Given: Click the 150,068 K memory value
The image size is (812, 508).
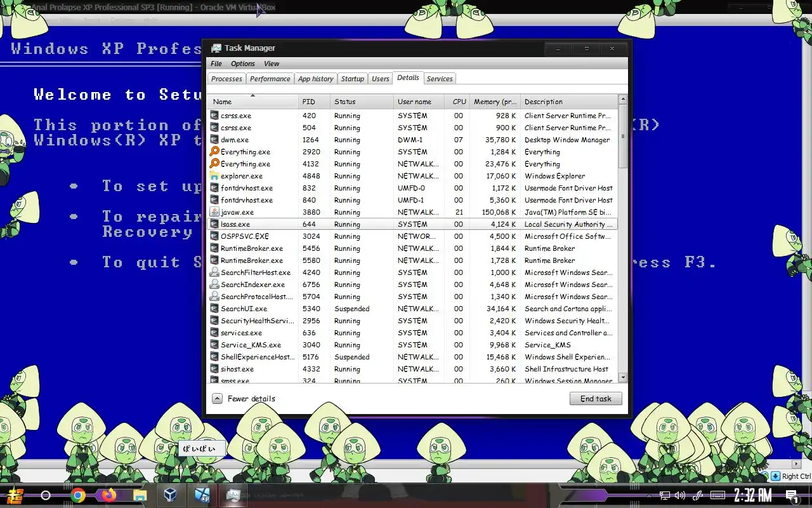Looking at the screenshot, I should point(499,212).
